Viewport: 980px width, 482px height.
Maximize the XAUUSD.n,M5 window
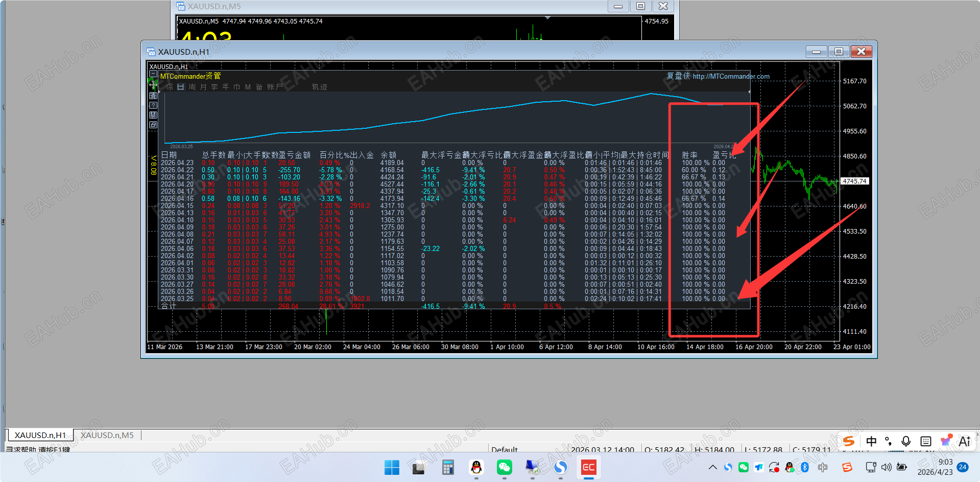point(640,6)
